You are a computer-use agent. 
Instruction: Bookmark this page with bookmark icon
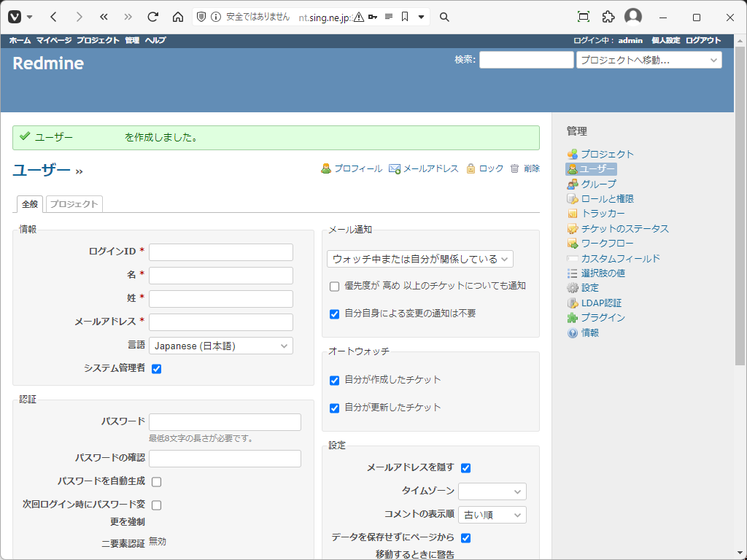click(404, 17)
